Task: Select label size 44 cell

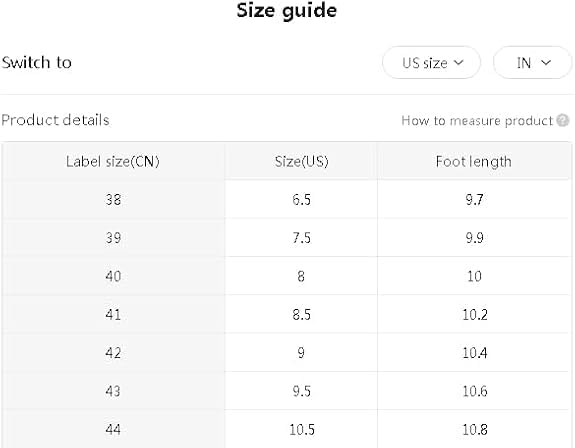Action: 113,429
